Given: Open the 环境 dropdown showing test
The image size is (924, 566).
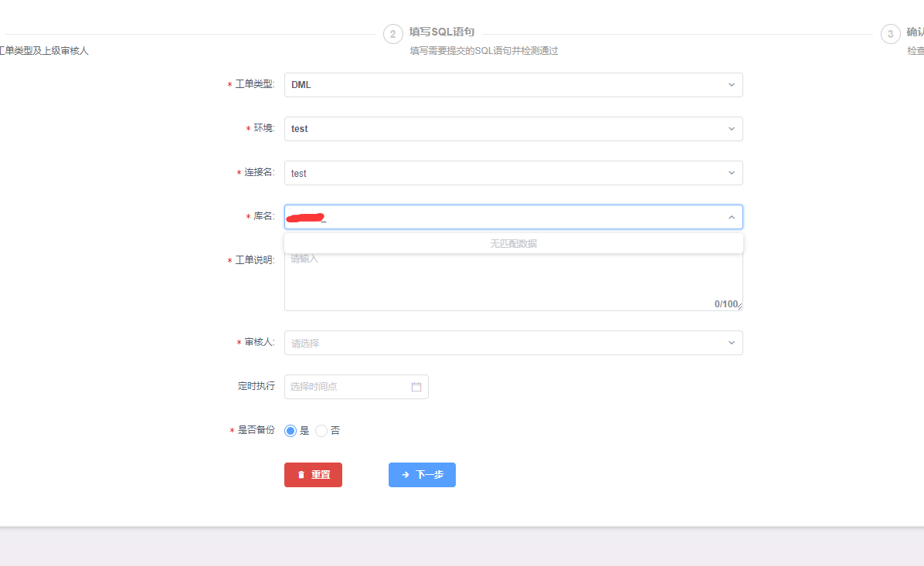Looking at the screenshot, I should pyautogui.click(x=513, y=129).
